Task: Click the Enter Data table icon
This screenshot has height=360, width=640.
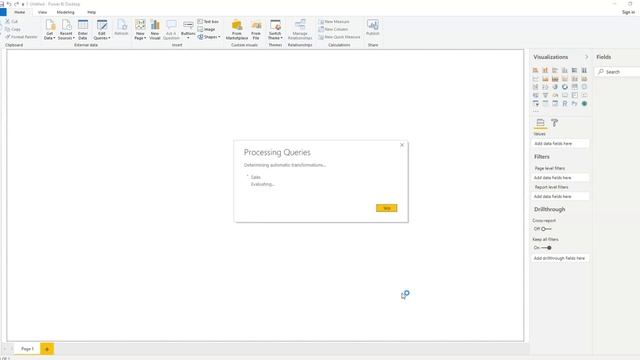Action: [x=83, y=24]
